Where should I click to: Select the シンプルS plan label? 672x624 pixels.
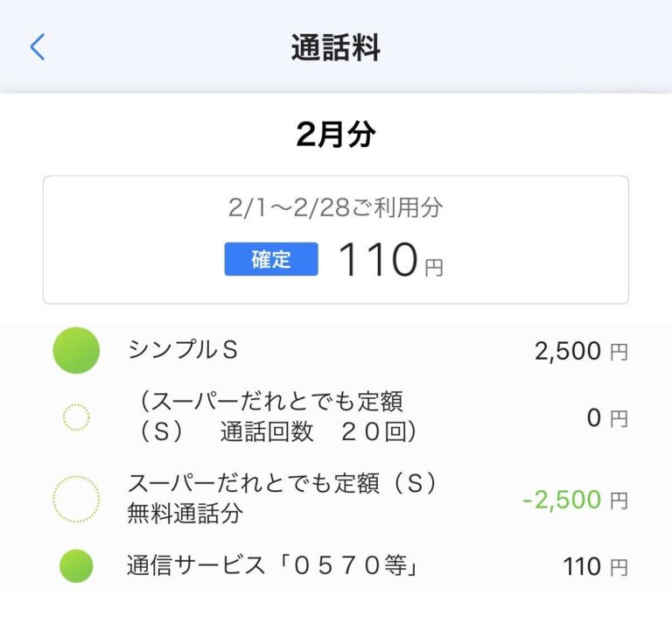(x=183, y=350)
